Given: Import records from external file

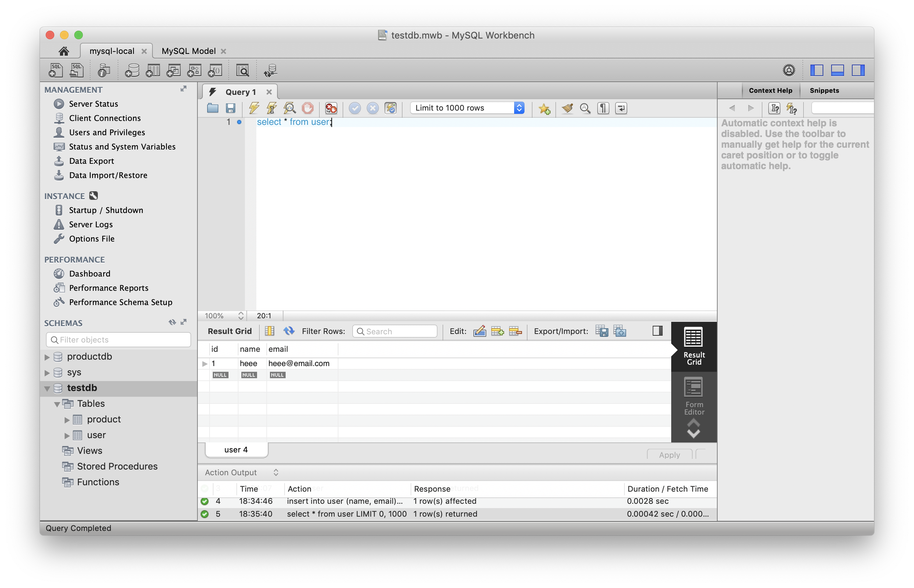Looking at the screenshot, I should coord(619,331).
